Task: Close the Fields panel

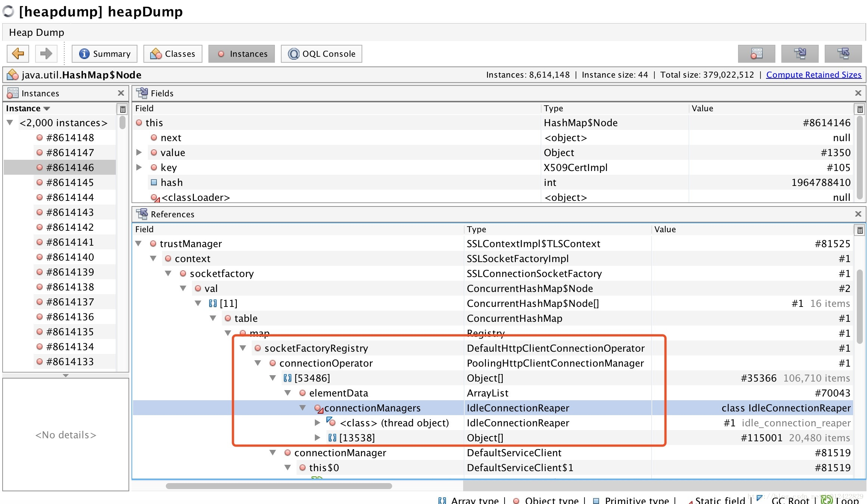Action: pyautogui.click(x=858, y=93)
